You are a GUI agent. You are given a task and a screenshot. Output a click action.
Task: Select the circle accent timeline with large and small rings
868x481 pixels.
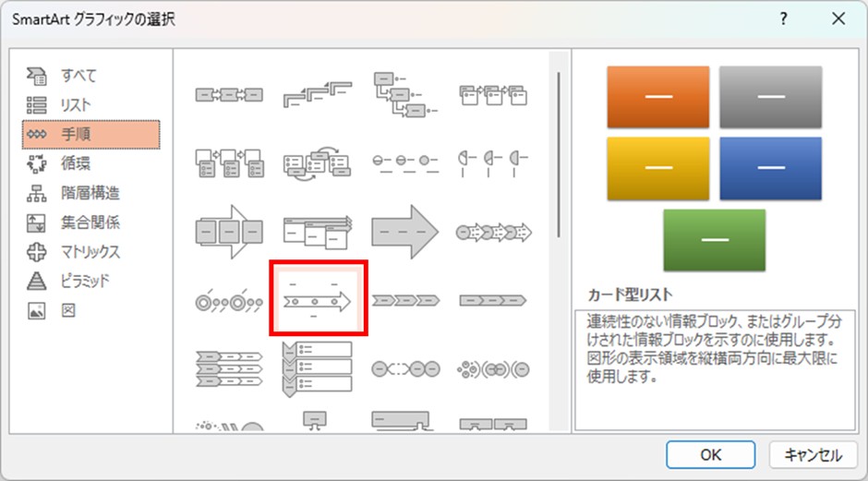[x=229, y=301]
